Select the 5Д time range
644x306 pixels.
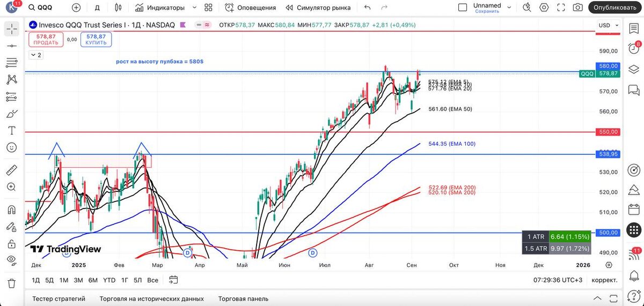(x=49, y=280)
